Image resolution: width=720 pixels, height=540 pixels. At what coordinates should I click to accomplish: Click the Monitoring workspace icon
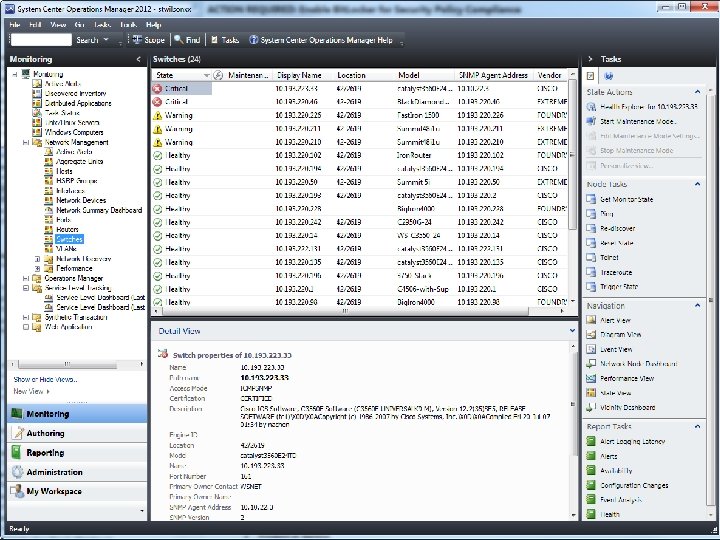tap(17, 414)
